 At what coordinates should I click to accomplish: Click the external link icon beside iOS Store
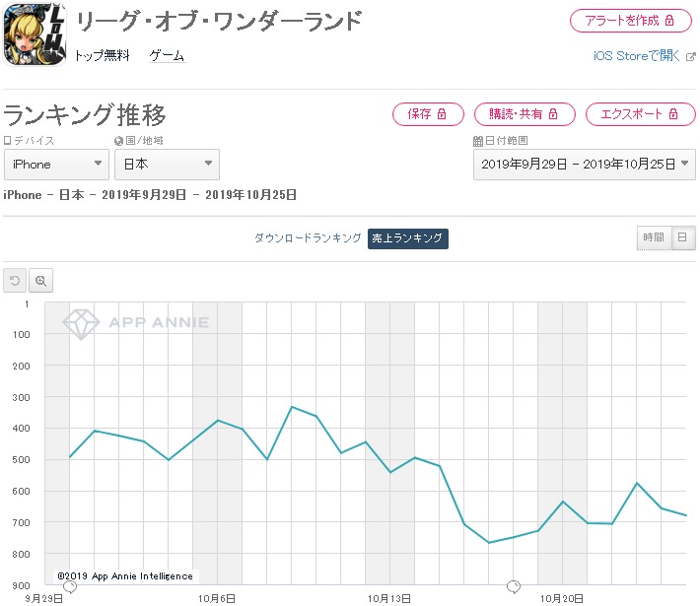pos(690,57)
